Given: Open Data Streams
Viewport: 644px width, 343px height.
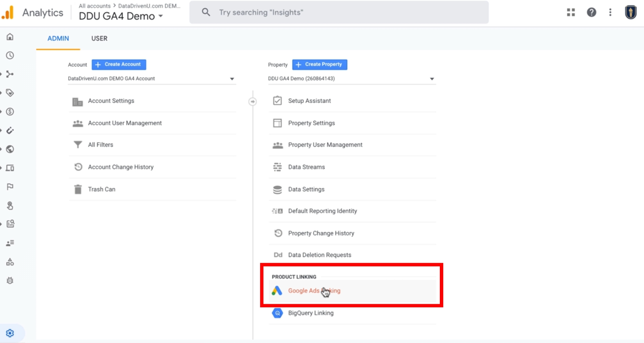Looking at the screenshot, I should pyautogui.click(x=352, y=167).
